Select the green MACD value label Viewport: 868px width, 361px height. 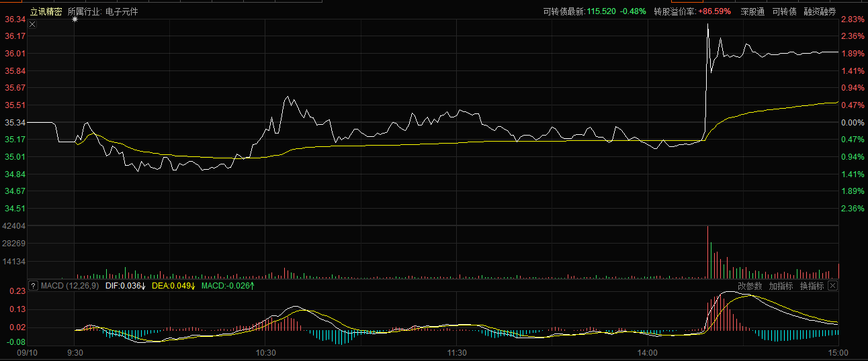pos(228,286)
